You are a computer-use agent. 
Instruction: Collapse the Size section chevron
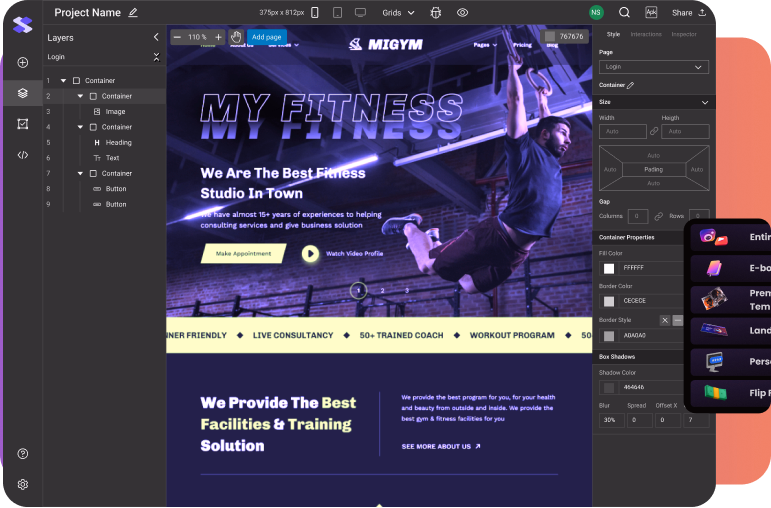tap(705, 102)
